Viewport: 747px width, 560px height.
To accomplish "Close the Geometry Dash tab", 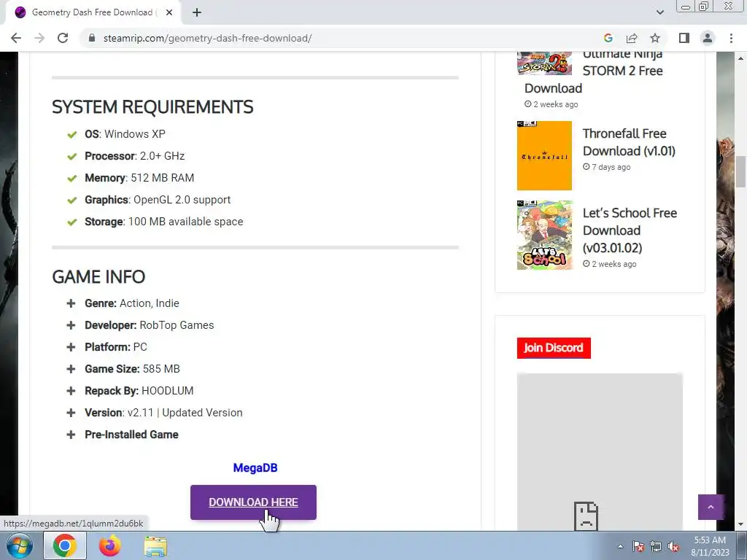I will click(169, 12).
